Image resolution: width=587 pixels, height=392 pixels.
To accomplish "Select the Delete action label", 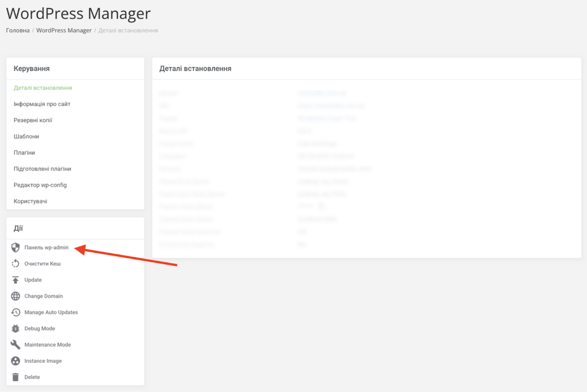I will pyautogui.click(x=32, y=377).
